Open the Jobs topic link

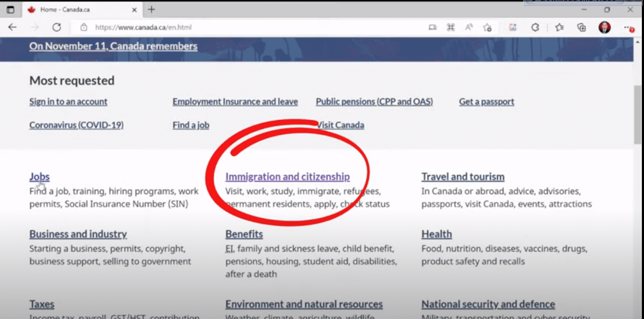(x=39, y=177)
